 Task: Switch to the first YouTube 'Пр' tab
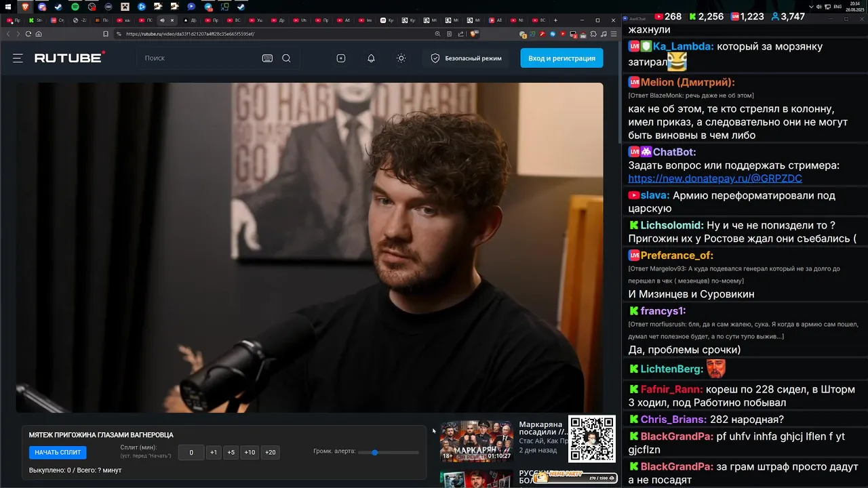(14, 20)
